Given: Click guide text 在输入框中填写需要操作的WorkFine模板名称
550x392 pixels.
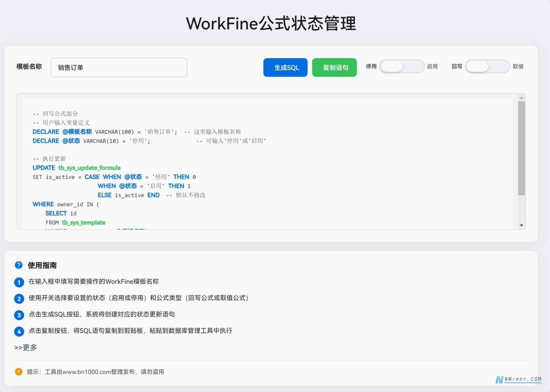Looking at the screenshot, I should (94, 282).
